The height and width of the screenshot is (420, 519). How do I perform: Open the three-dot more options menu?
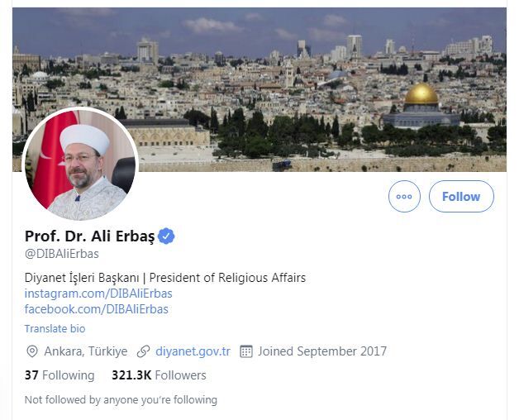point(404,197)
